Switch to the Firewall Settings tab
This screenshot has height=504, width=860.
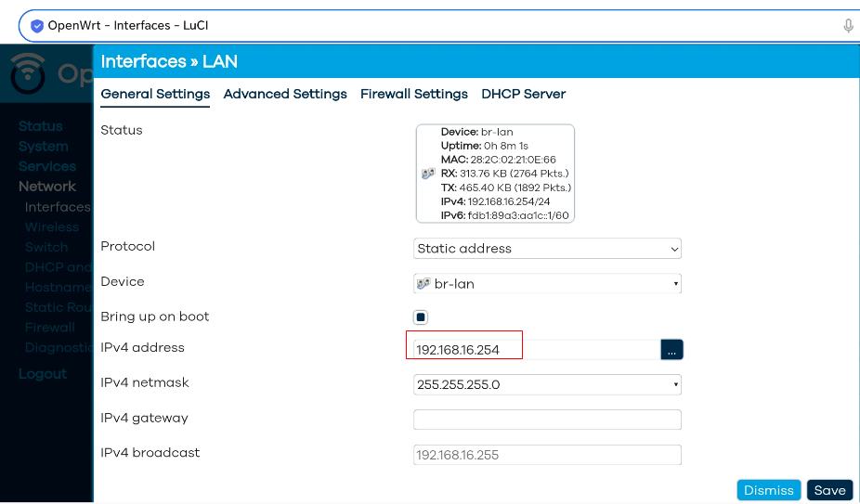414,94
